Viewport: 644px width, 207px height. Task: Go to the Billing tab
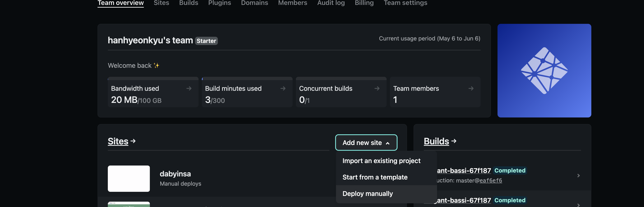coord(364,3)
